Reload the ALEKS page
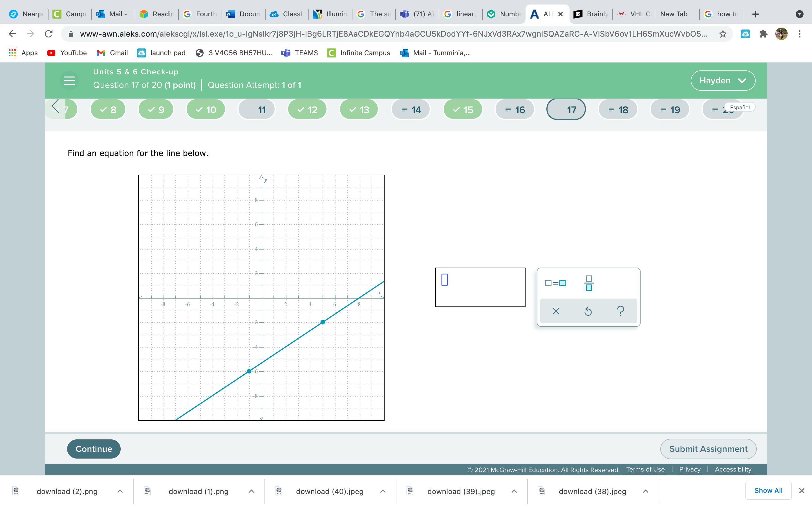Screen dimensions: 812x507 tap(49, 34)
